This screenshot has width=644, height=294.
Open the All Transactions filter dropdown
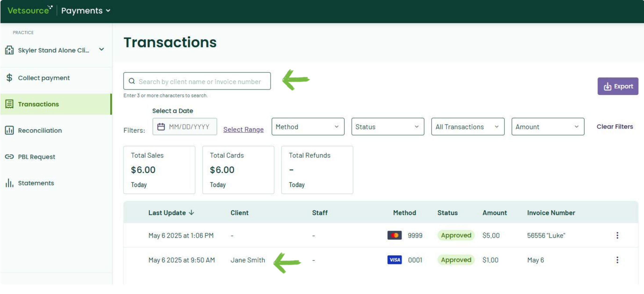tap(468, 127)
